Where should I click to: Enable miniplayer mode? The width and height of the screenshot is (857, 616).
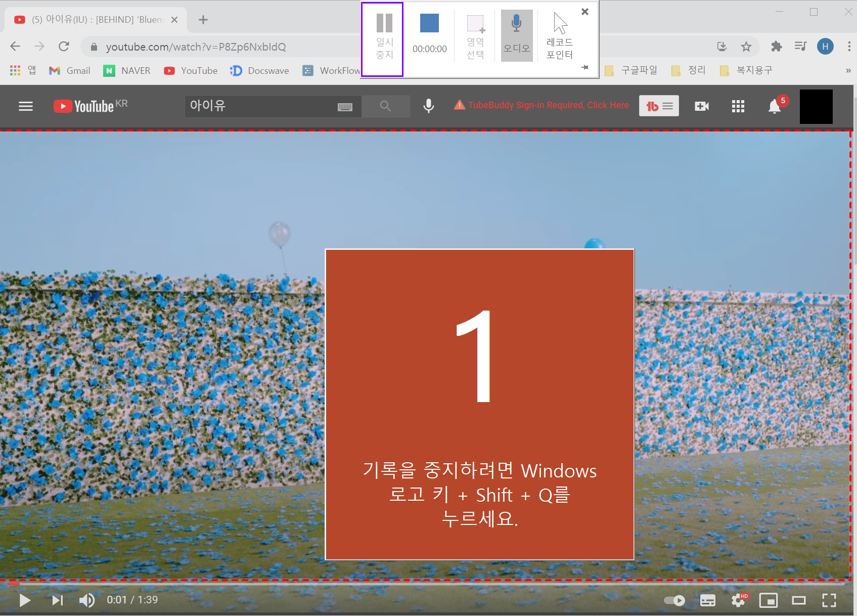(769, 600)
